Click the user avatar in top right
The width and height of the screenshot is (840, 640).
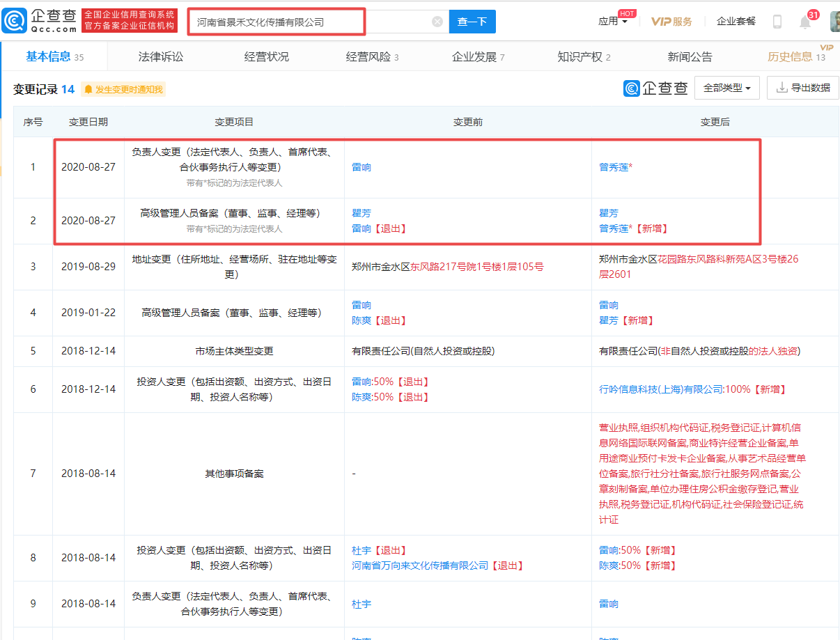(x=834, y=22)
